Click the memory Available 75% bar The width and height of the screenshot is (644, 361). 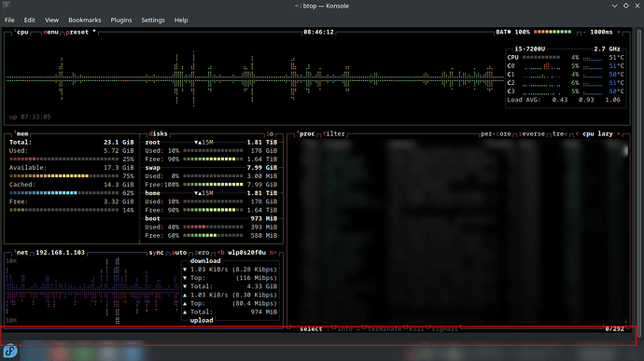(x=64, y=175)
